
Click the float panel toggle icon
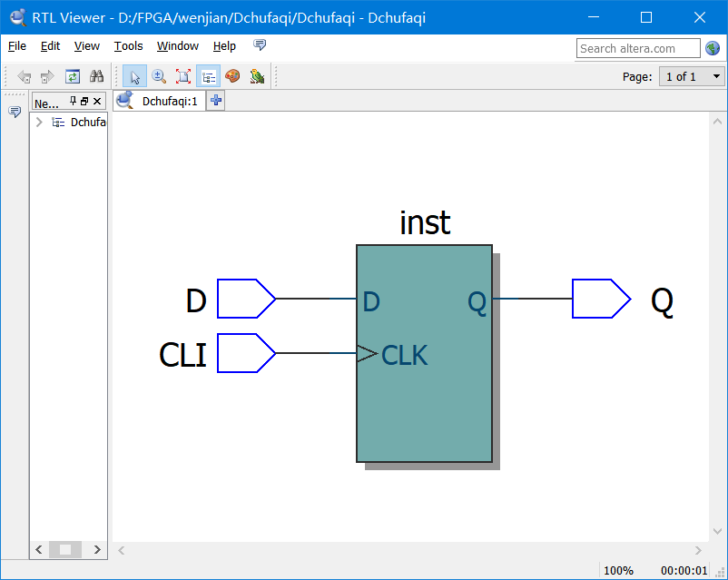(84, 102)
